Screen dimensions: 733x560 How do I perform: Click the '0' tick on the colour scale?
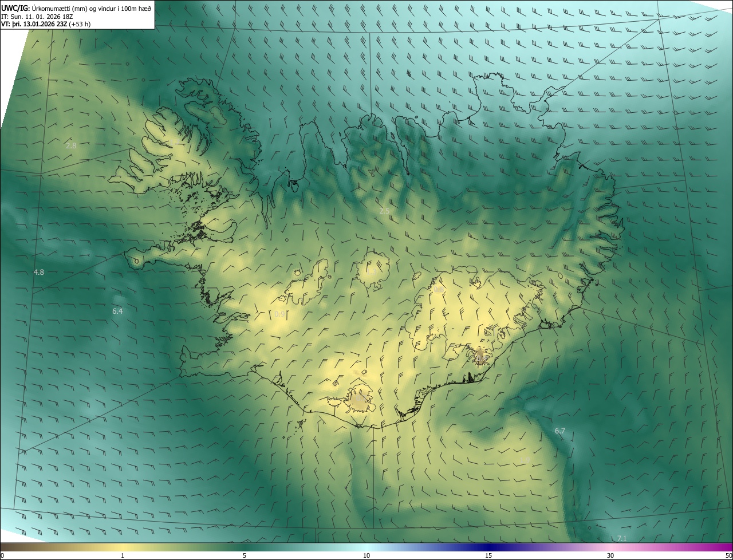point(2,556)
